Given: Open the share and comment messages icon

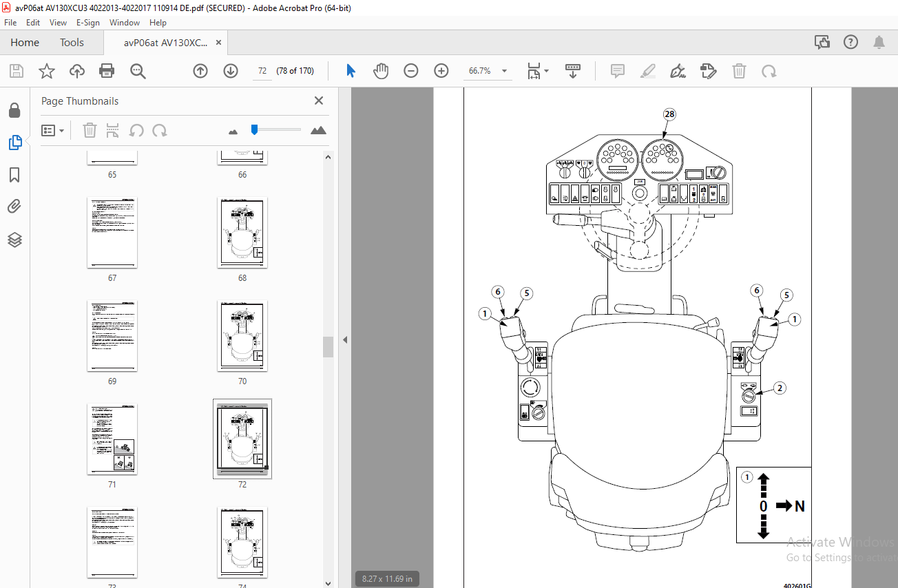Looking at the screenshot, I should click(822, 43).
